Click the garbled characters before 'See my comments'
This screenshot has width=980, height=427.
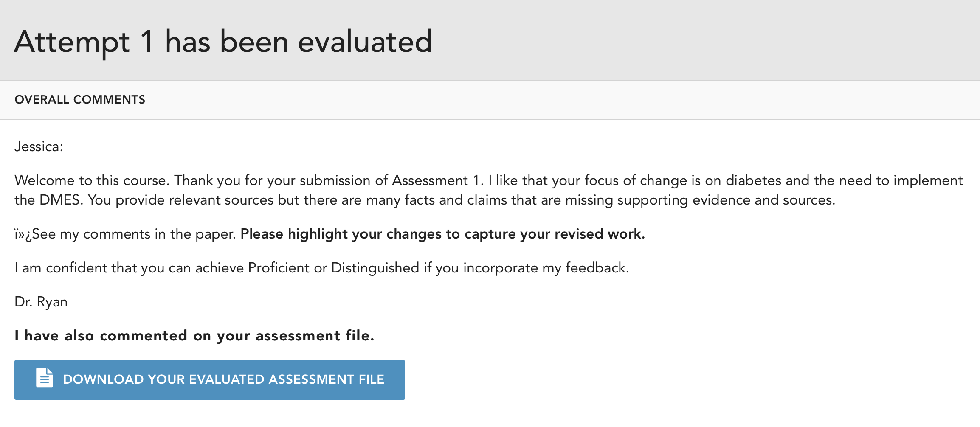pyautogui.click(x=23, y=234)
